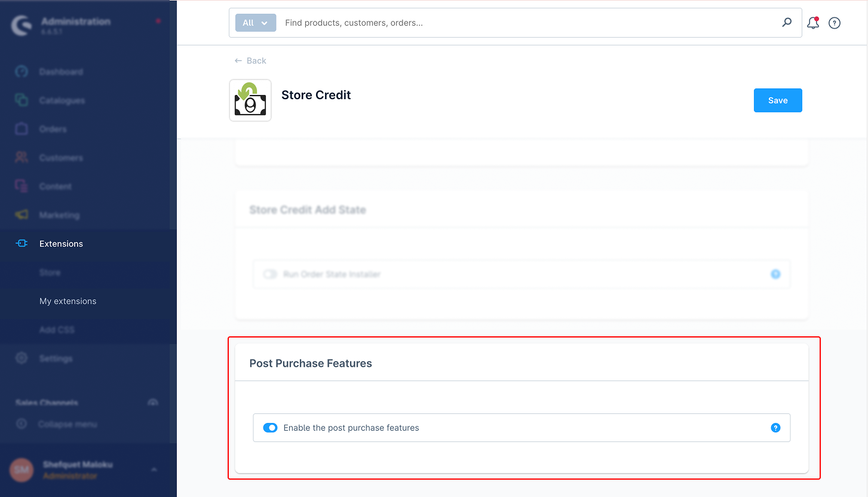Click the Save button
The width and height of the screenshot is (868, 497).
[777, 100]
